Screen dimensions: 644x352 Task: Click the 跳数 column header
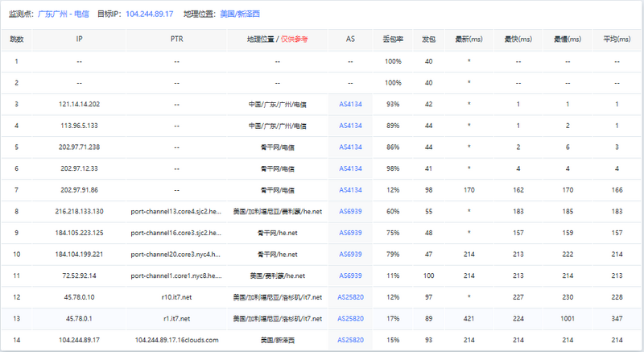(x=16, y=39)
